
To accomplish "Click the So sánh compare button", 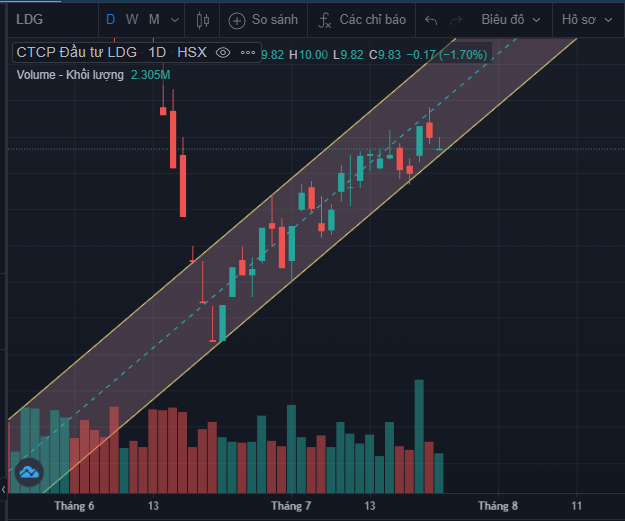I will point(263,20).
